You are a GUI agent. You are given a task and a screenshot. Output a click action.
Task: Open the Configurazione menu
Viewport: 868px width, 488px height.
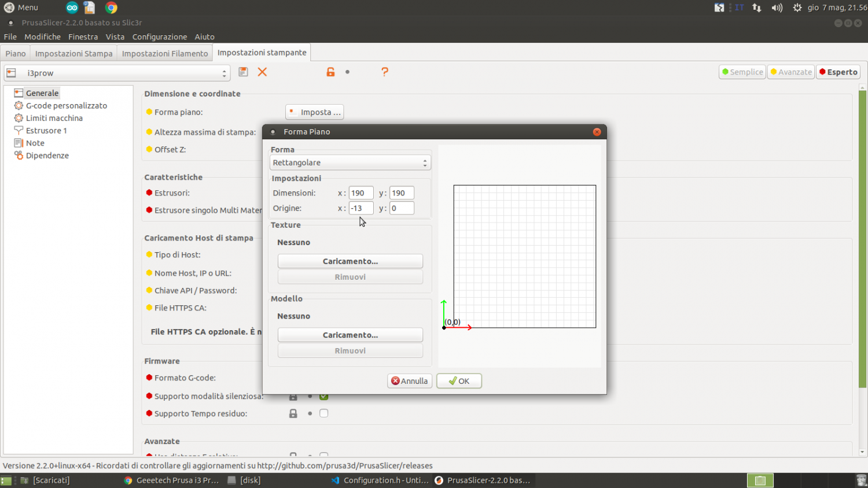[159, 36]
